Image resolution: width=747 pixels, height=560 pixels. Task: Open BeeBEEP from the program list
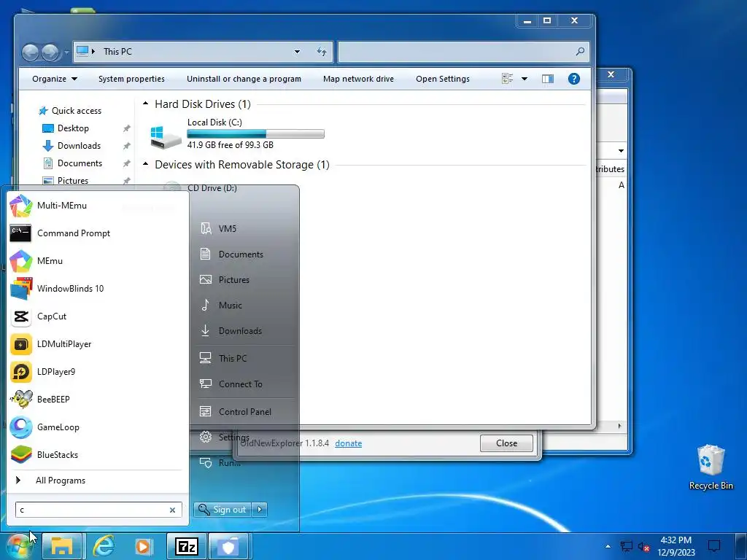(39, 400)
